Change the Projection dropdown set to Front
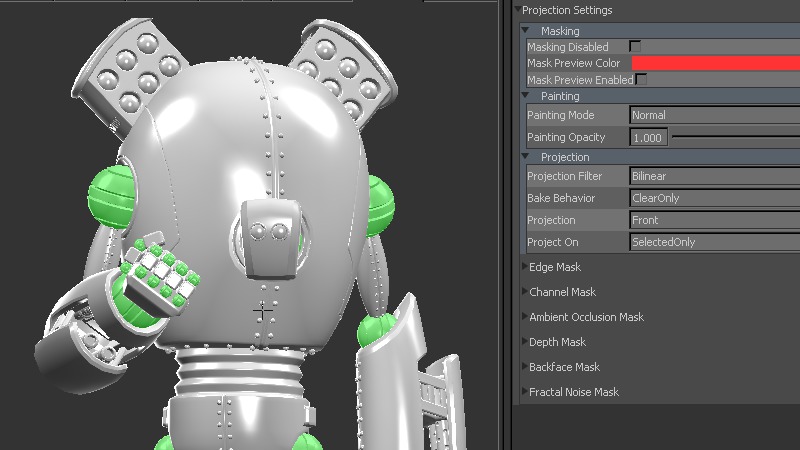 coord(715,220)
